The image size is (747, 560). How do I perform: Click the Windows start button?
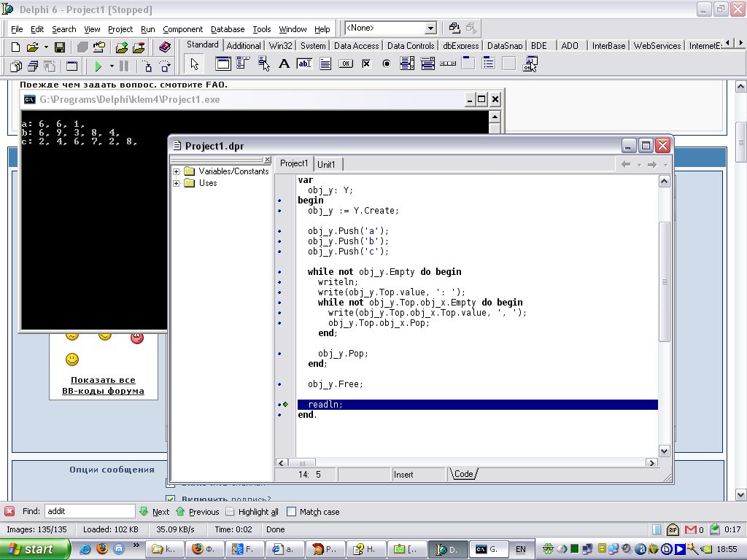(x=35, y=549)
